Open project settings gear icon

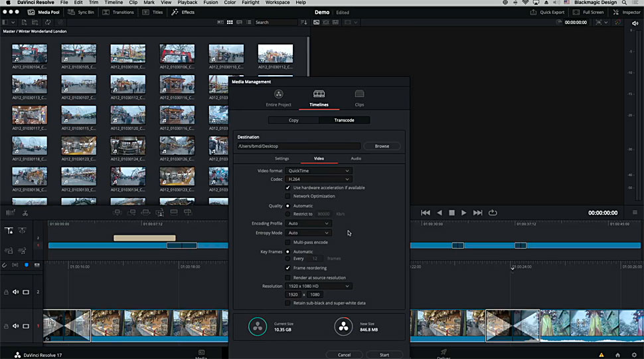click(x=634, y=355)
